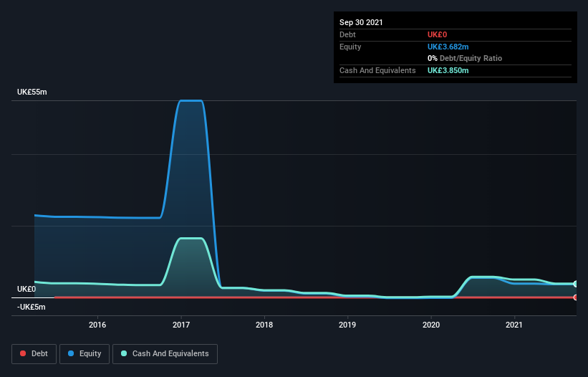The width and height of the screenshot is (588, 377).
Task: Toggle the Debt legend button
Action: click(34, 354)
